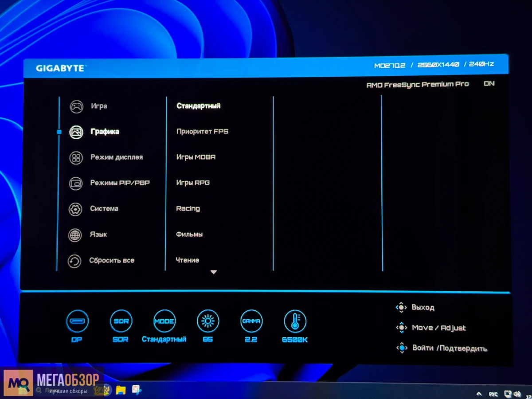This screenshot has height=399, width=532.
Task: Click the Войти /Подтвердить joystick icon
Action: pos(402,348)
